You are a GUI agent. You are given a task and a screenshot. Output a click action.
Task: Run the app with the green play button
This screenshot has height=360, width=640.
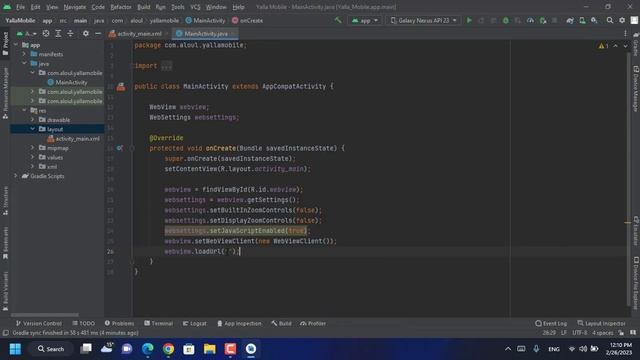pyautogui.click(x=469, y=20)
